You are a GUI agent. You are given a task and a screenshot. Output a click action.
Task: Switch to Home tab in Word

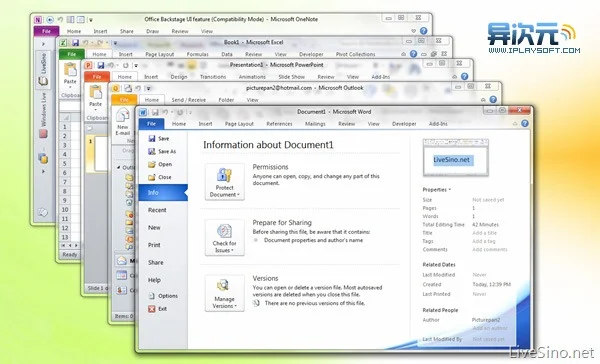pos(179,124)
